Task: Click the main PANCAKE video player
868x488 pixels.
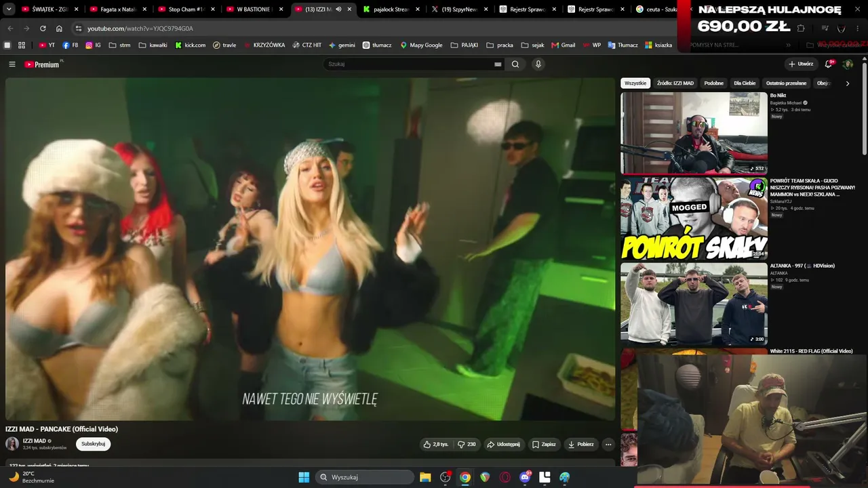Action: tap(310, 249)
